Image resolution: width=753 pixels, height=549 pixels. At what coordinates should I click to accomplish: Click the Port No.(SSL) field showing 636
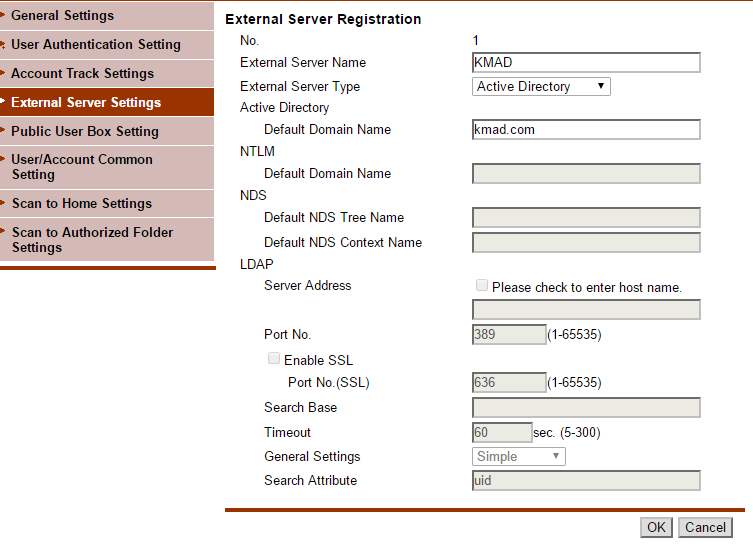pyautogui.click(x=509, y=382)
